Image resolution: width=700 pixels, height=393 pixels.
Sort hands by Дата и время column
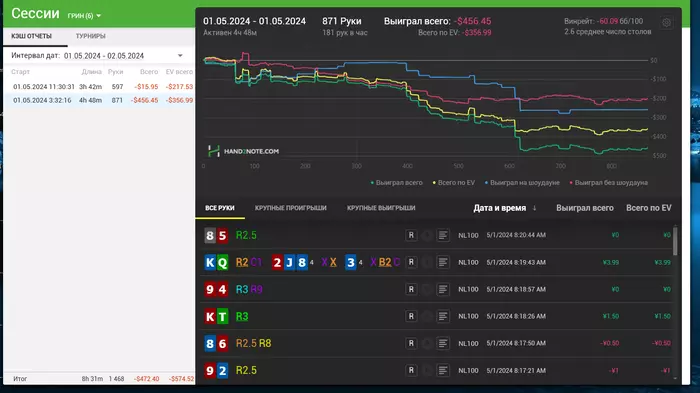[500, 208]
